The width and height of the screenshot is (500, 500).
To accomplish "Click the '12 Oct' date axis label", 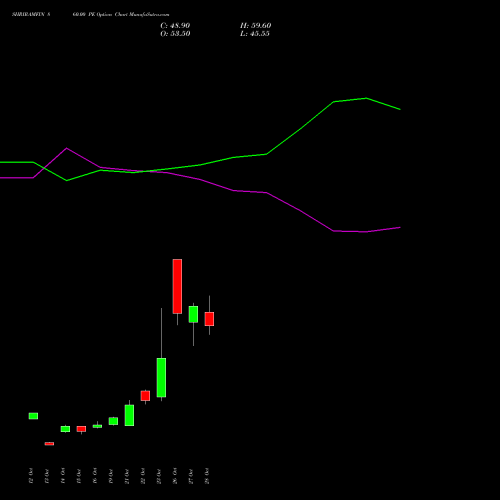I will coord(31,476).
